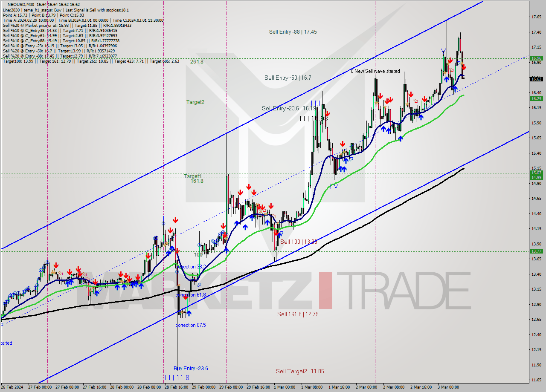Click the 17.65 price axis value
546x392 pixels.
536,17
